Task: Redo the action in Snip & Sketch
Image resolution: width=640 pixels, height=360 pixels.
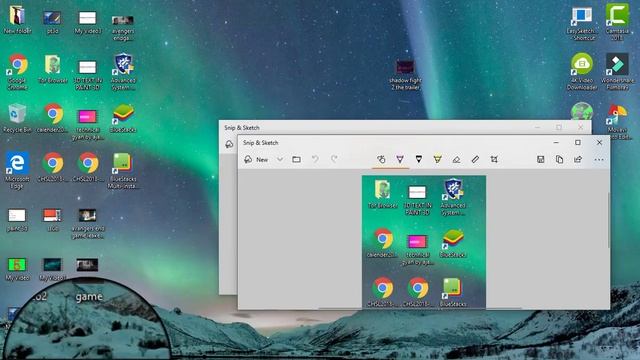Action: 334,159
